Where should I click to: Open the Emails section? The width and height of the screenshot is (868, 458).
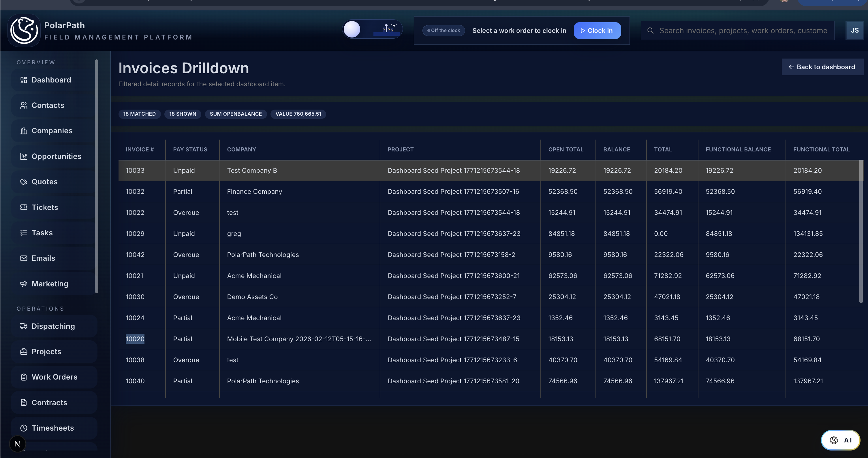[43, 258]
